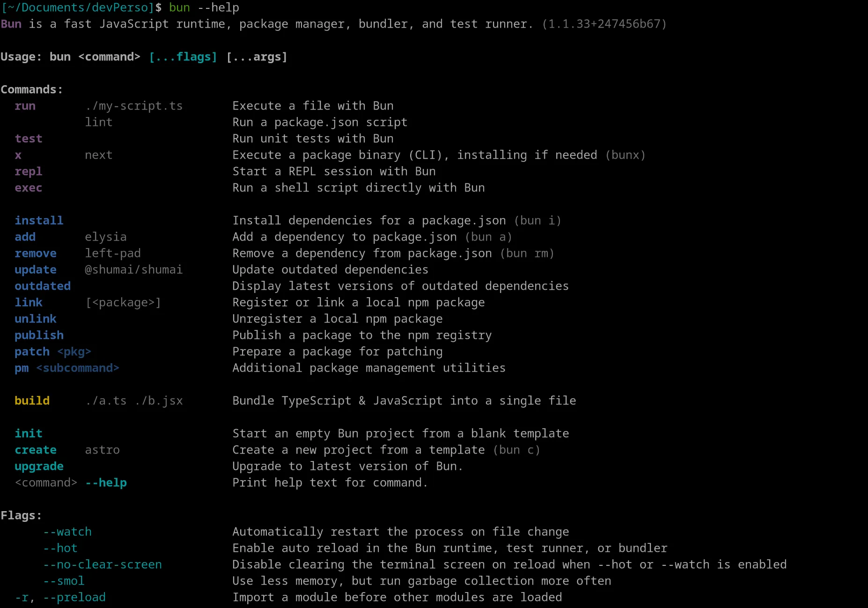The height and width of the screenshot is (608, 868).
Task: Click 'Bundle TypeScript & JavaScript into a single file'
Action: tap(404, 401)
